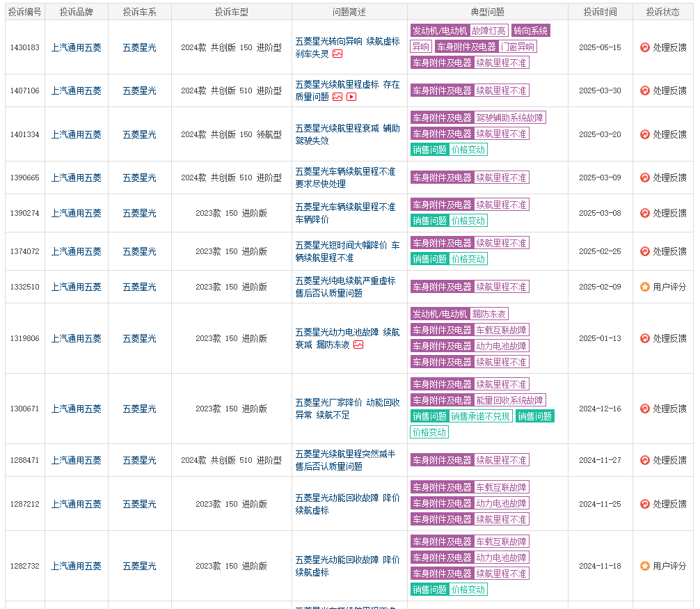Click 处理反馈 status icon for complaint 1390665
The width and height of the screenshot is (700, 609).
[644, 177]
